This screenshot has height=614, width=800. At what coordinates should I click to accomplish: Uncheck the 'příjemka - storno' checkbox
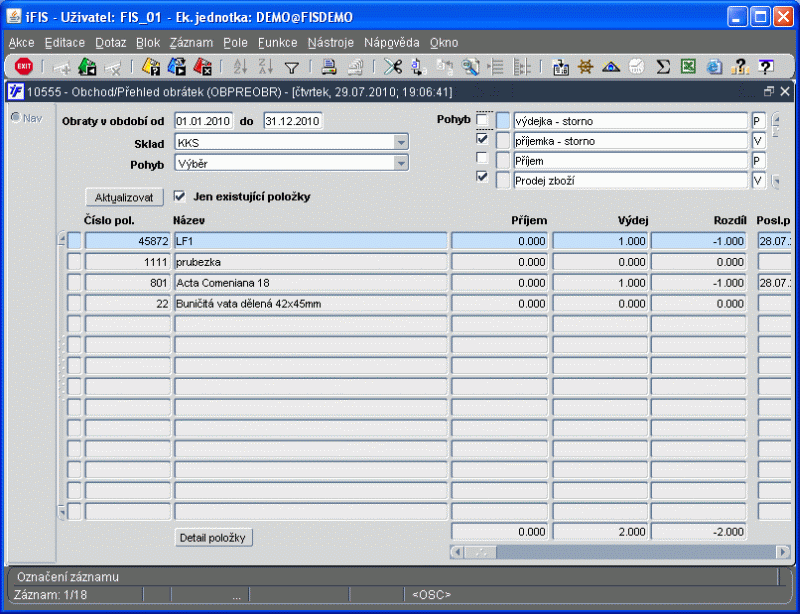click(x=482, y=139)
